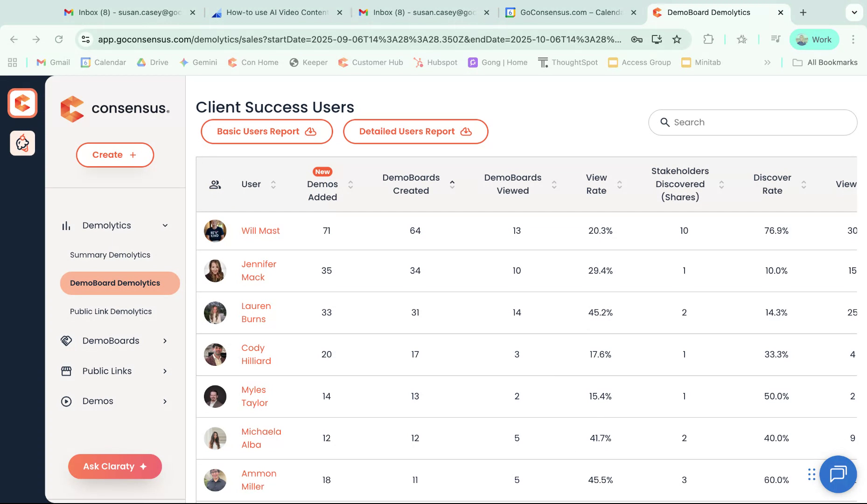Viewport: 867px width, 504px height.
Task: Sort by DemoBoards Created column
Action: 452,184
